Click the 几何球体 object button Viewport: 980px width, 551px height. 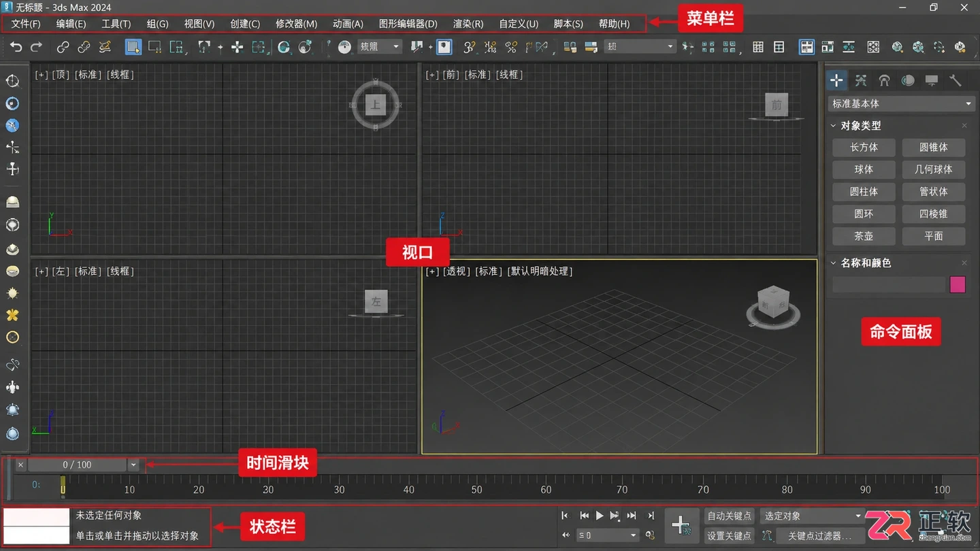tap(933, 169)
